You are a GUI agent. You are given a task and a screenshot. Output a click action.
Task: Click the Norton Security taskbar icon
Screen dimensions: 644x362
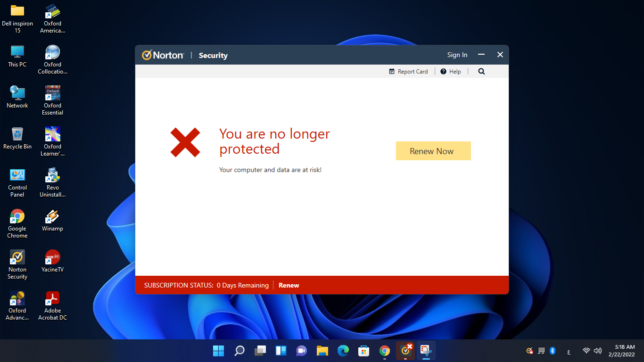[405, 351]
